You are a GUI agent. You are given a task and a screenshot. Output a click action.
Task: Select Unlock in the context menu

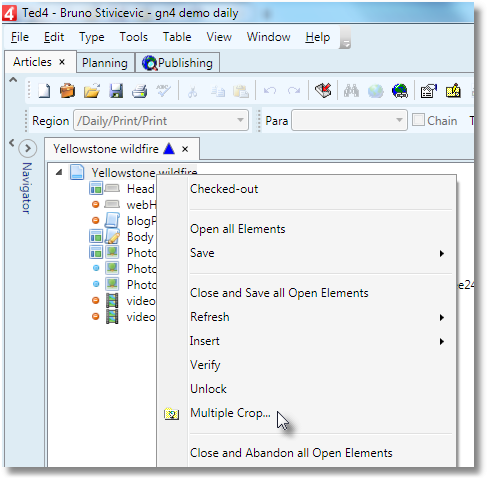pyautogui.click(x=208, y=389)
